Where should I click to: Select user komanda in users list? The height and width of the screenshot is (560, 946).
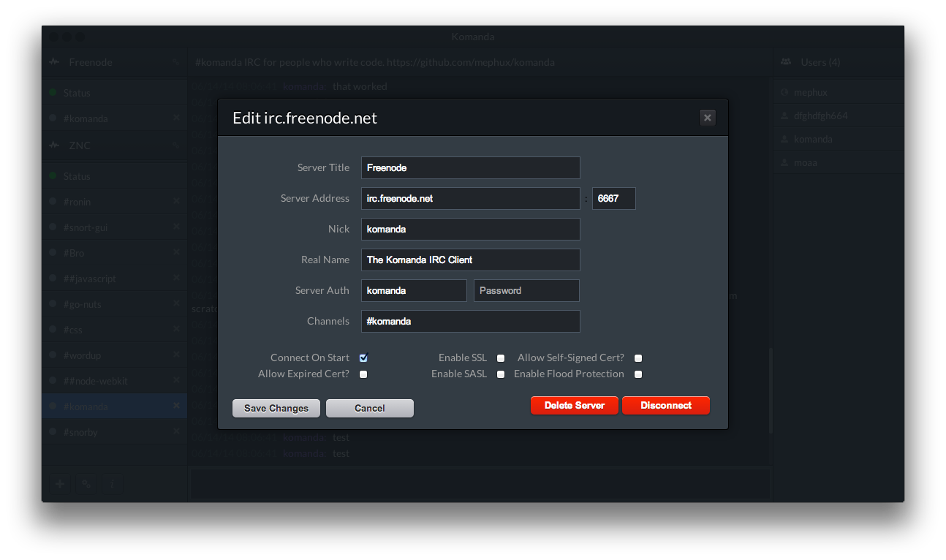coord(839,140)
